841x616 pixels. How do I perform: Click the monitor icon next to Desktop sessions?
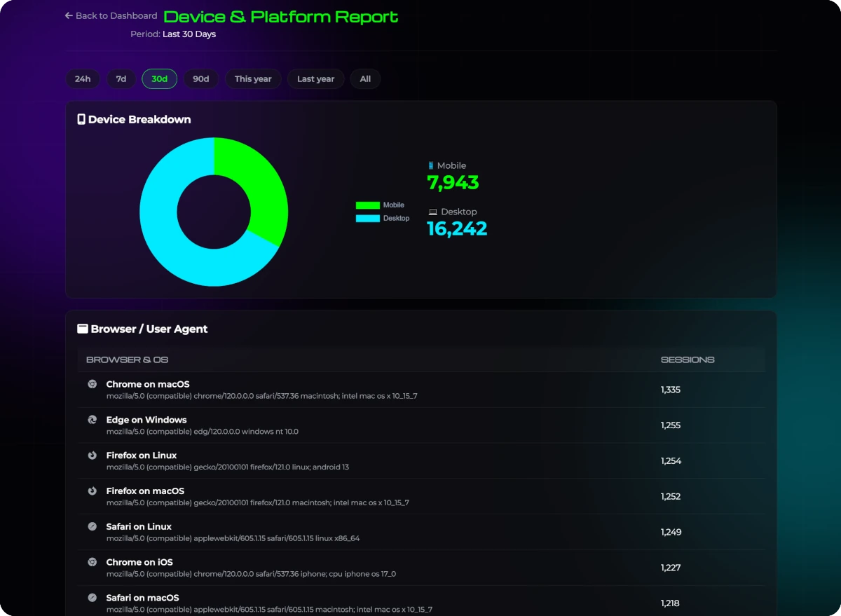coord(432,211)
